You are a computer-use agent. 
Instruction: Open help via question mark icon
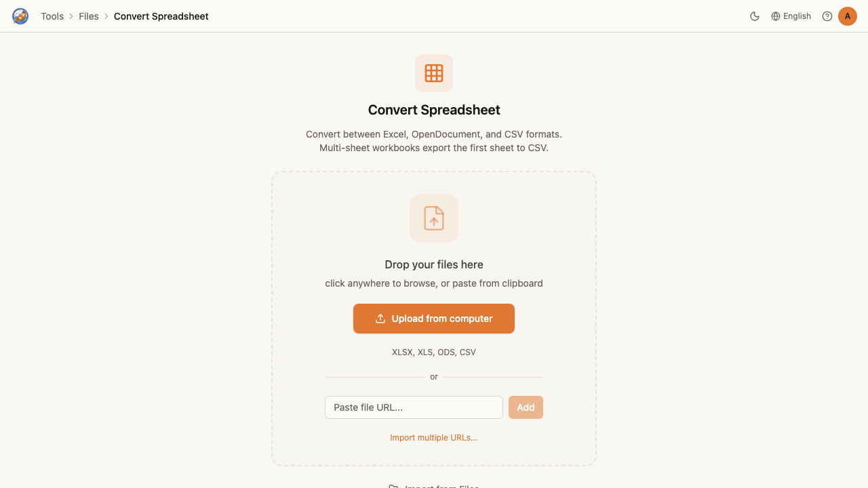(827, 16)
